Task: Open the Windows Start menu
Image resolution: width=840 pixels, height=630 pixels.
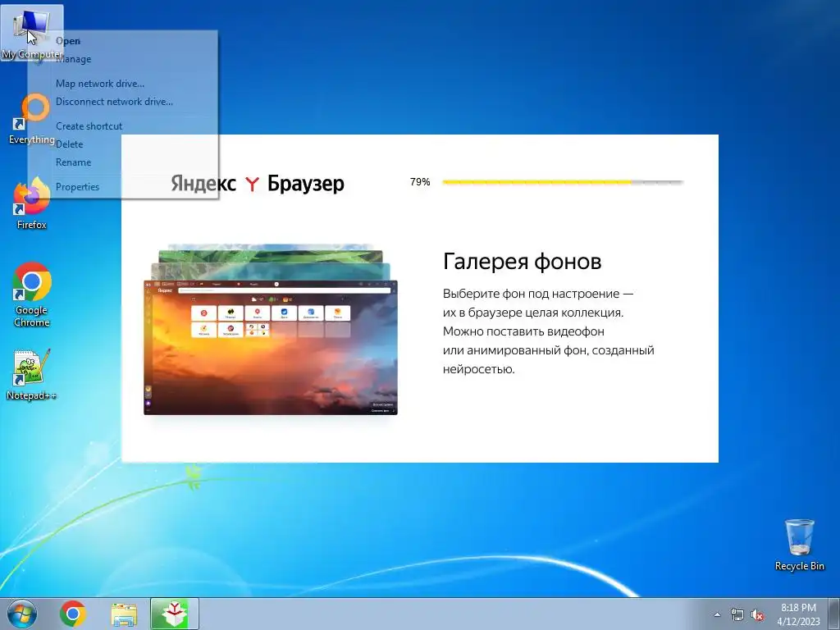Action: (22, 614)
